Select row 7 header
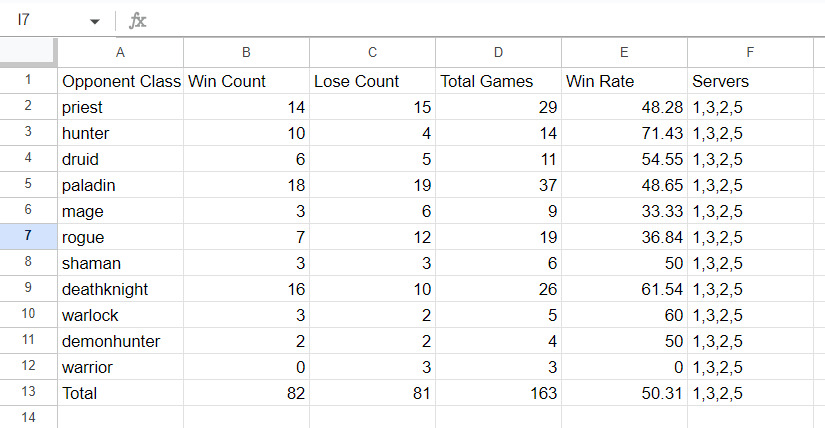825x428 pixels. pos(28,236)
